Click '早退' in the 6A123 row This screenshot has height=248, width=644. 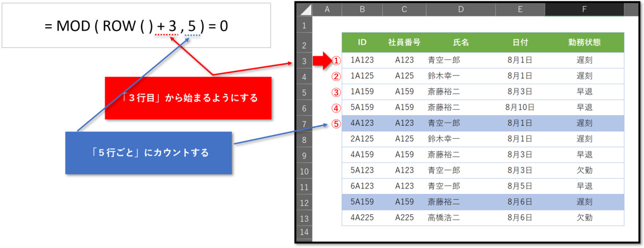pyautogui.click(x=584, y=186)
